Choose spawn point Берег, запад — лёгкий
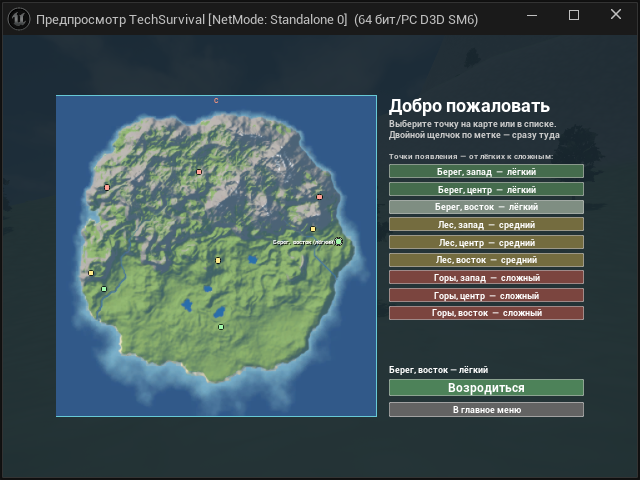This screenshot has height=480, width=640. coord(486,171)
